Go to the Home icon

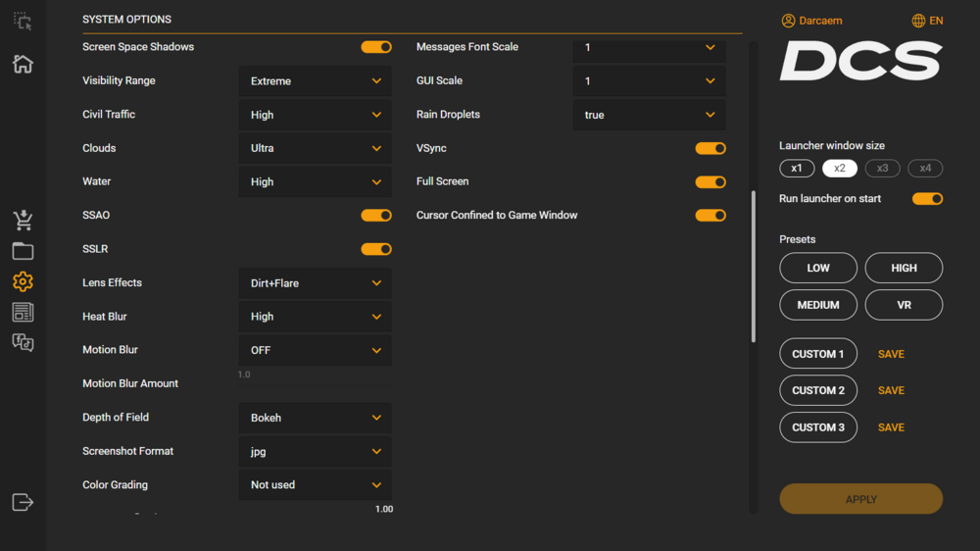tap(23, 64)
